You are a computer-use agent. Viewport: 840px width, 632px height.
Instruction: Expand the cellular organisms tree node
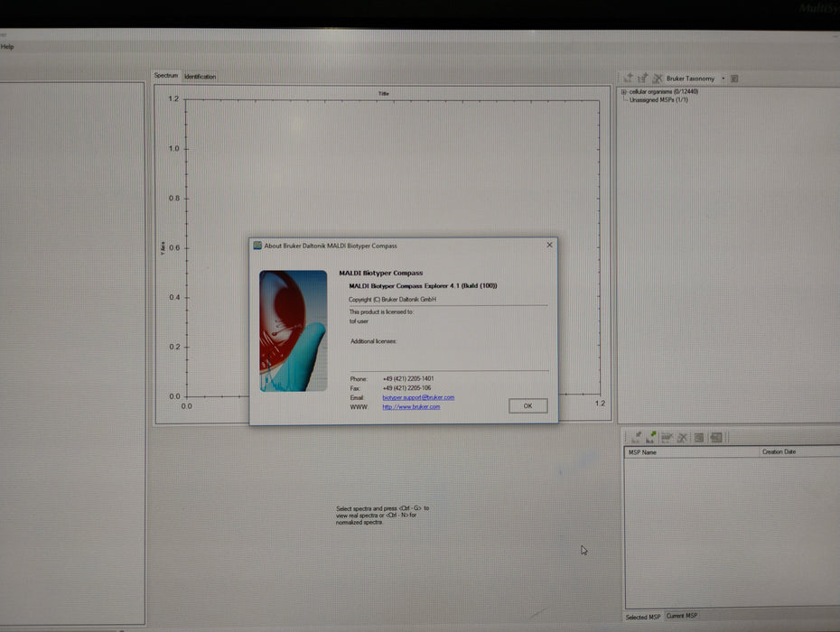pos(623,92)
